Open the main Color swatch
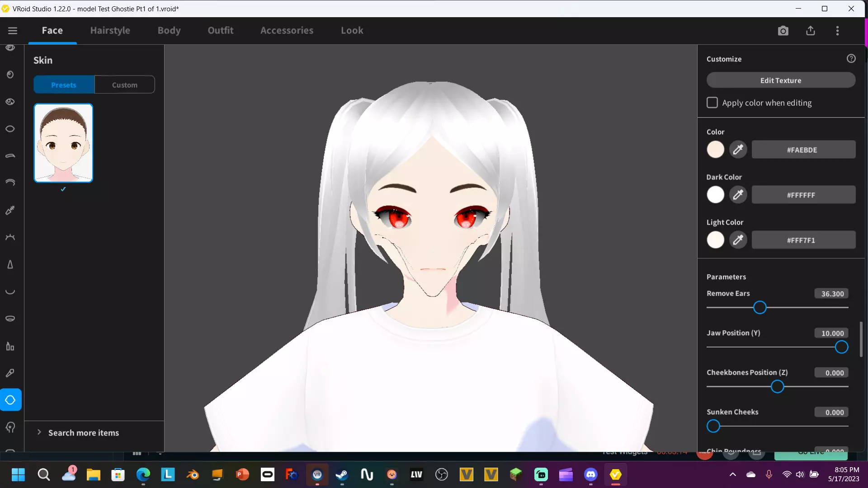 [715, 150]
